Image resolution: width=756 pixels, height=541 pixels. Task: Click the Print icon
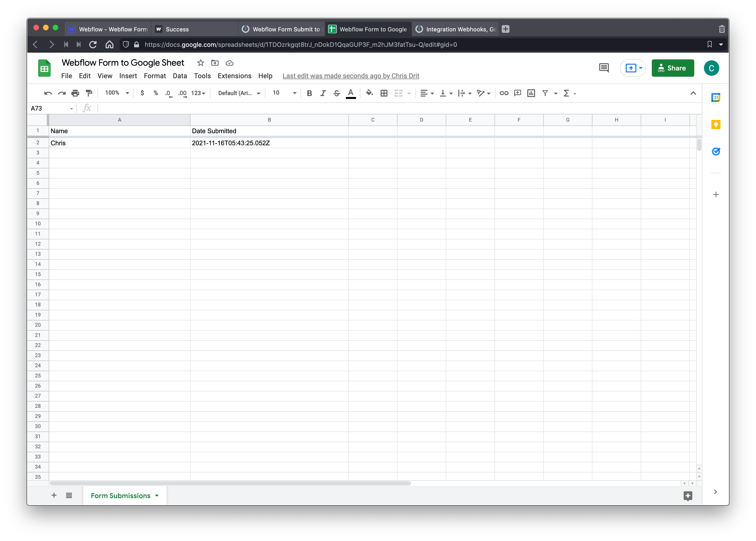click(75, 93)
